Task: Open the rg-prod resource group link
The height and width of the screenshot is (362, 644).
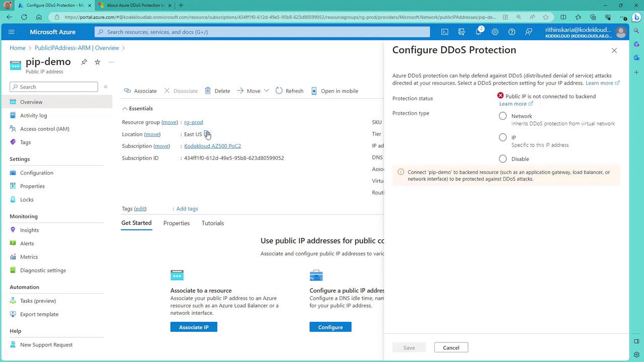Action: (194, 122)
